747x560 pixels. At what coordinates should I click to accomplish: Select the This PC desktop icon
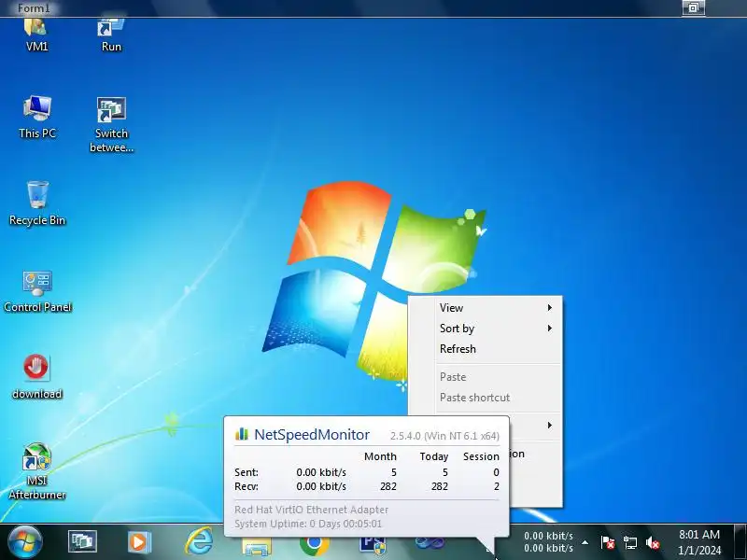[37, 118]
